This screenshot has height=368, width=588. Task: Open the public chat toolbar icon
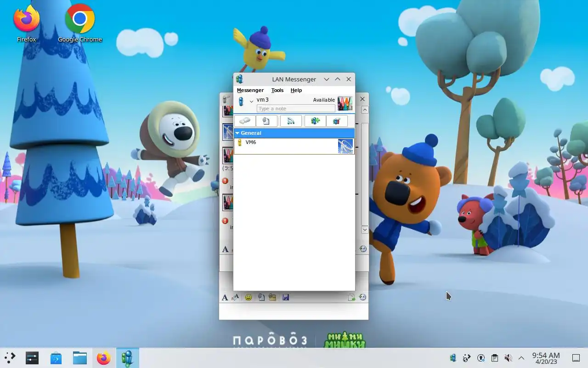tap(337, 121)
